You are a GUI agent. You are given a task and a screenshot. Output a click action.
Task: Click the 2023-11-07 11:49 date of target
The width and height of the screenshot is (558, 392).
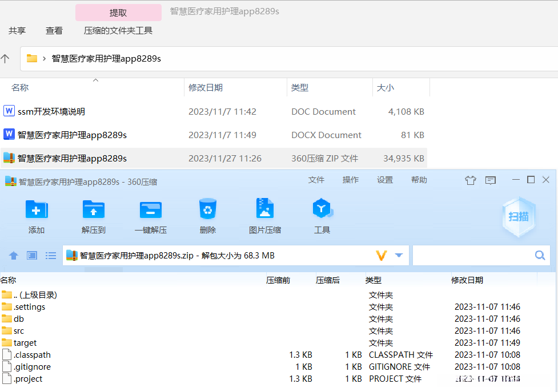coord(487,342)
